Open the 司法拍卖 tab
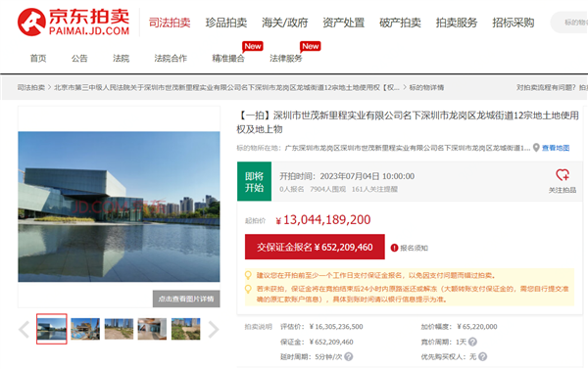Viewport: 588px width, 369px height. [170, 23]
